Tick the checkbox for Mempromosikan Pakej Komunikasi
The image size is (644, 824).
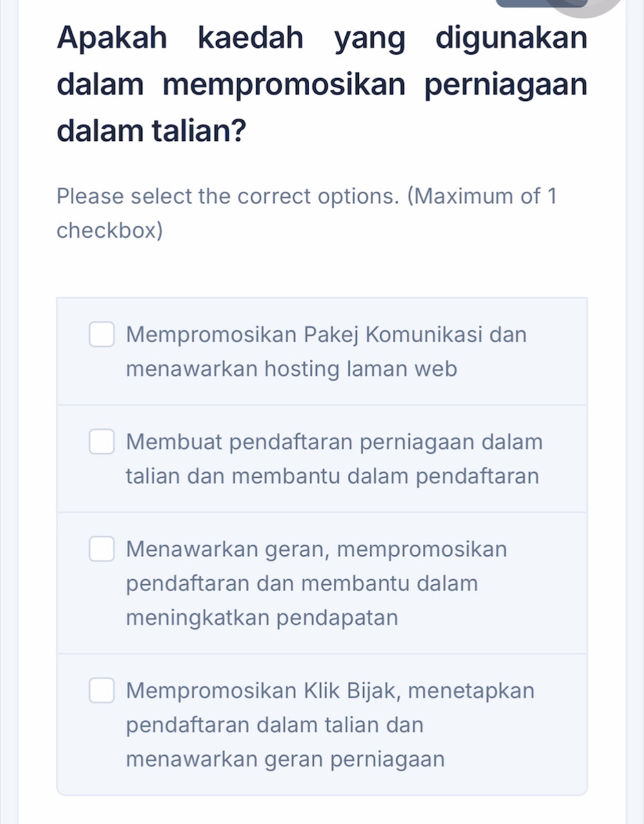point(101,335)
